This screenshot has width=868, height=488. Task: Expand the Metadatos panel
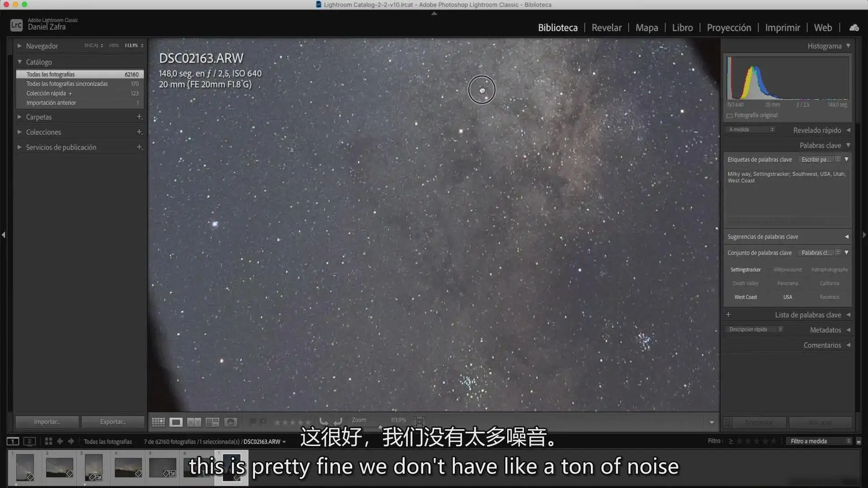coord(848,330)
